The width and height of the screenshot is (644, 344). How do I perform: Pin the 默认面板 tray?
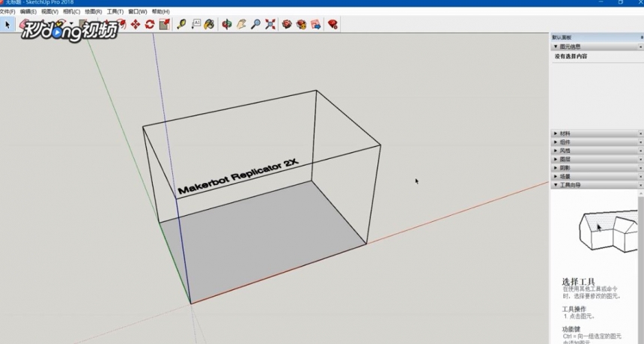(642, 37)
